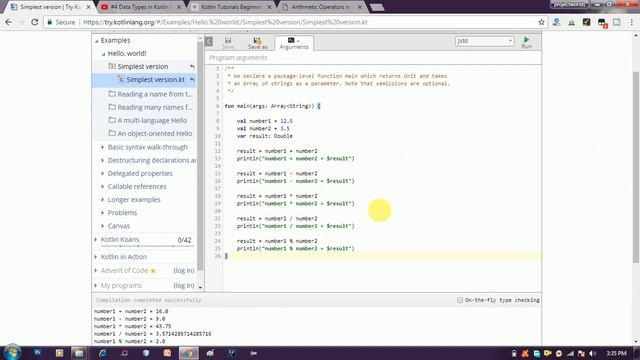Select the Simplest version Try Kotlin tab
Screen dimensions: 640x360
point(51,7)
